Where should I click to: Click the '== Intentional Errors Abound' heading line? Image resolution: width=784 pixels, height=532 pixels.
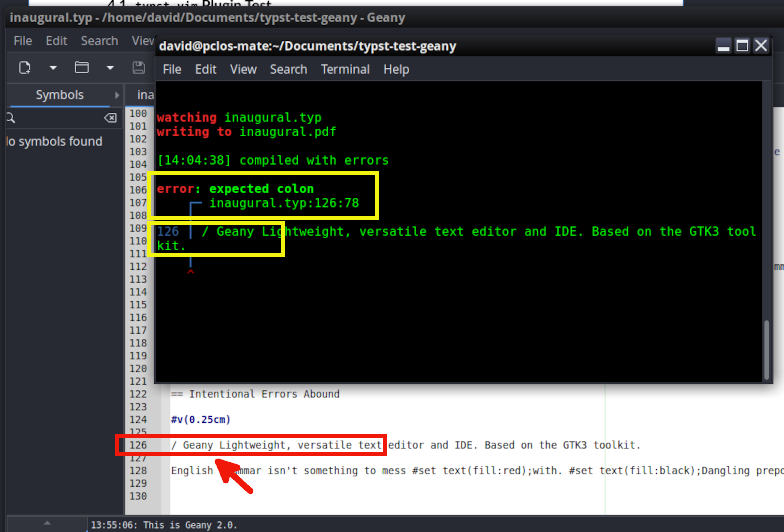point(255,394)
